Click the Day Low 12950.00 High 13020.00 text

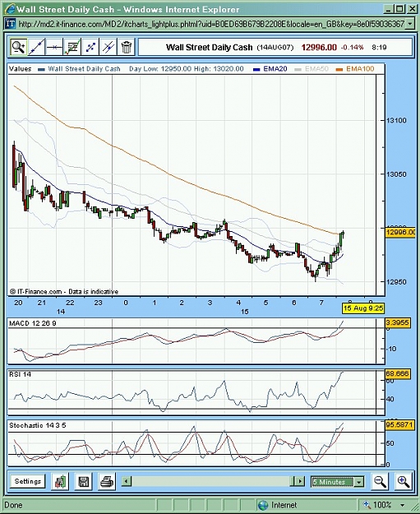click(x=187, y=69)
